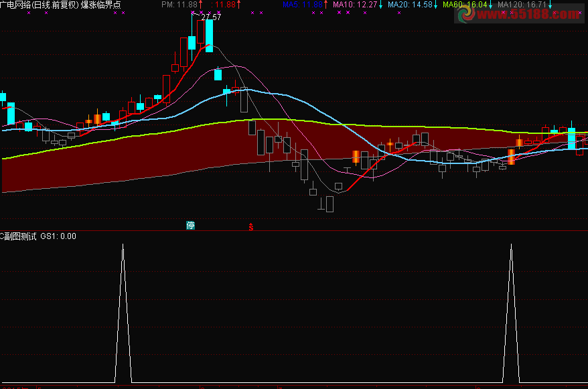This screenshot has width=588, height=389.
Task: Click the 'MA120: 16.71' label
Action: [x=522, y=5]
